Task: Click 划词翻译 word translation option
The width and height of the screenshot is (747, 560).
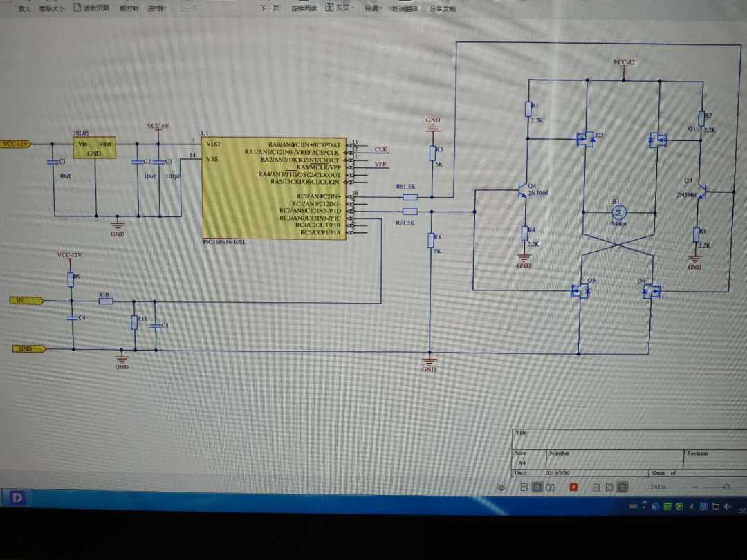Action: pos(405,9)
